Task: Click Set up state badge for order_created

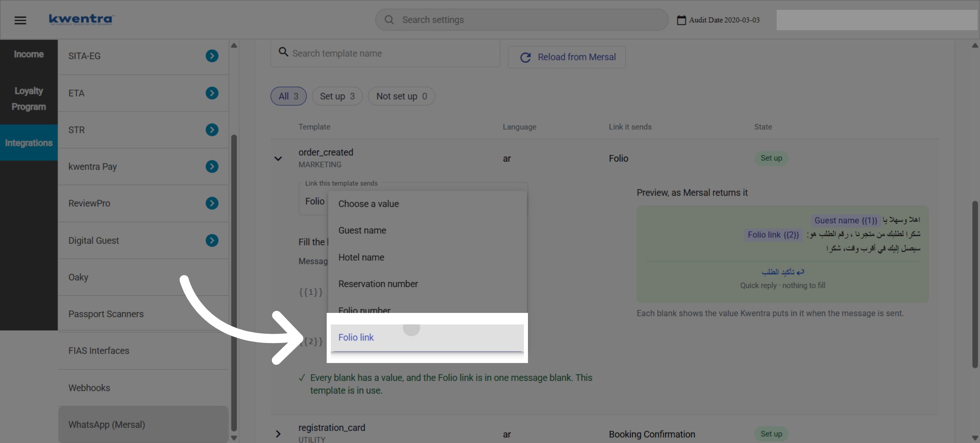Action: click(771, 158)
